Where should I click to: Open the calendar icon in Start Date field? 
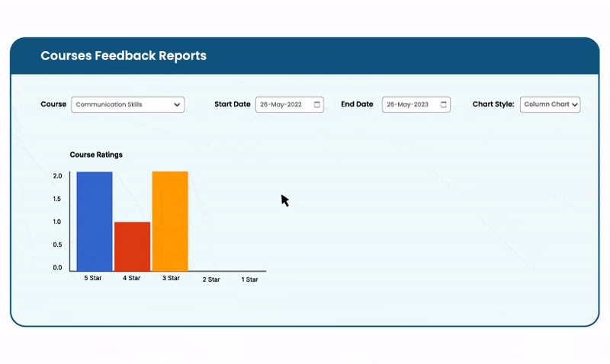pos(317,104)
